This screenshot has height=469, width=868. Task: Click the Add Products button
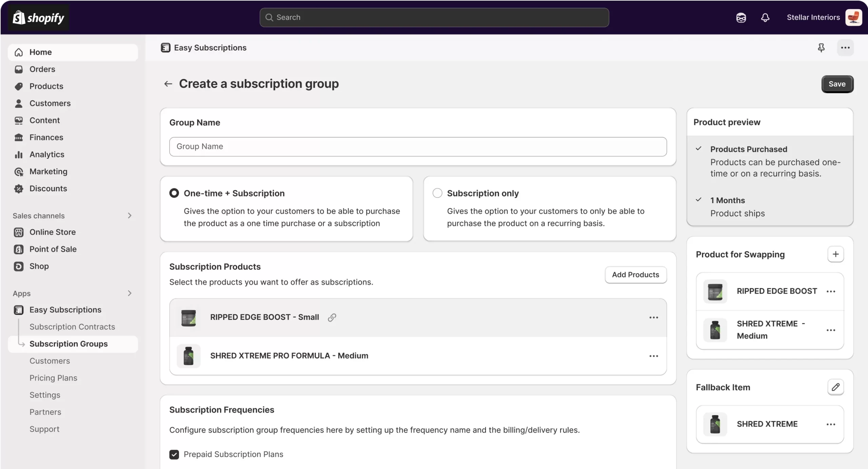click(x=635, y=275)
